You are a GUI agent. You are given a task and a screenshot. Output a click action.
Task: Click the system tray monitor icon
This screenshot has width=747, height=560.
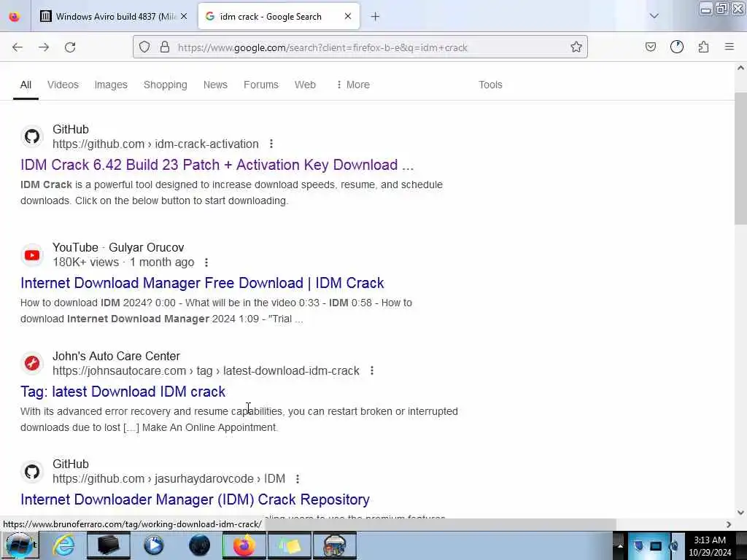click(x=656, y=545)
